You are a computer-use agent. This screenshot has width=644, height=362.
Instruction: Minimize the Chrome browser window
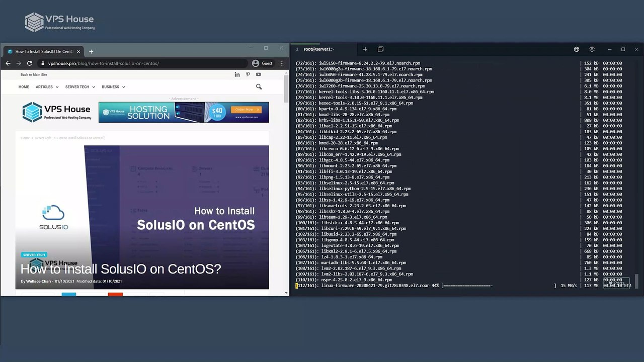tap(251, 48)
